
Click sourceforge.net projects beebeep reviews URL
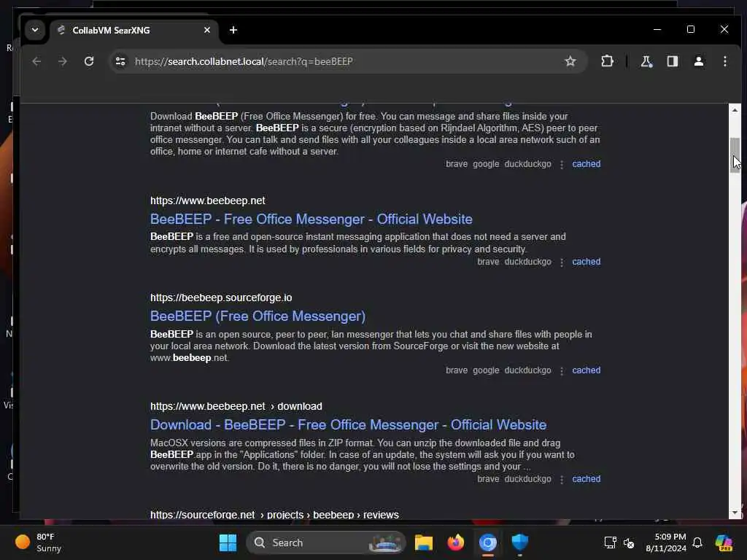274,514
